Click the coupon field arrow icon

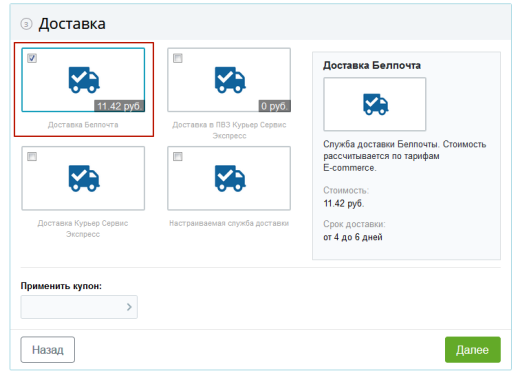pyautogui.click(x=129, y=307)
